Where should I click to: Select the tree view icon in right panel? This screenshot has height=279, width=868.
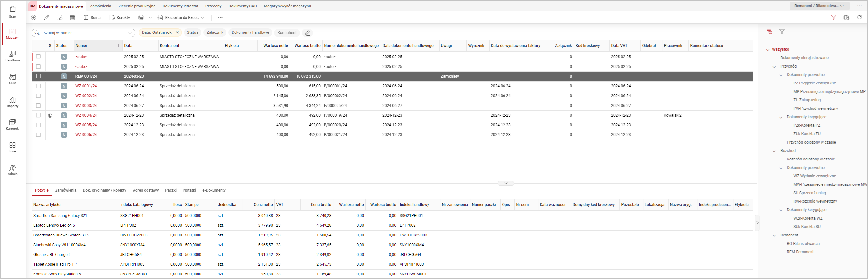pyautogui.click(x=769, y=32)
